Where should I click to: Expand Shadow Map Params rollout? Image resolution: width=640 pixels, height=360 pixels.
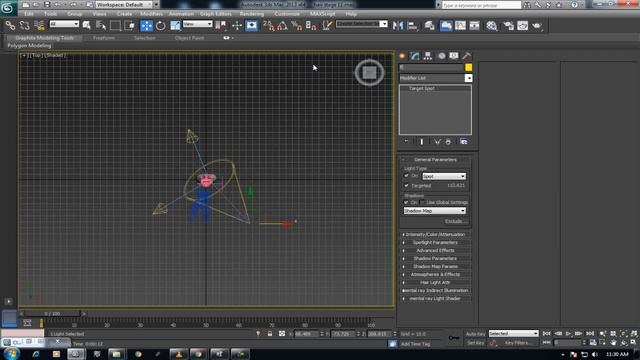coord(435,267)
